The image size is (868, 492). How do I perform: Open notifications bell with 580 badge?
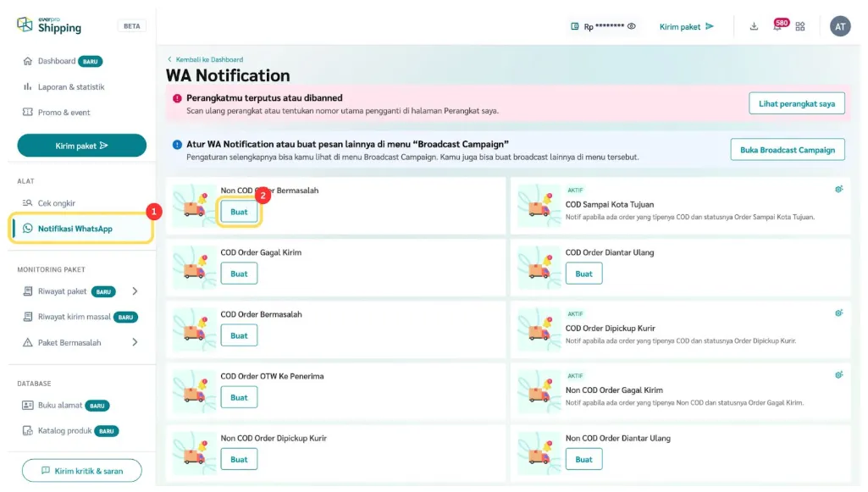[x=777, y=26]
